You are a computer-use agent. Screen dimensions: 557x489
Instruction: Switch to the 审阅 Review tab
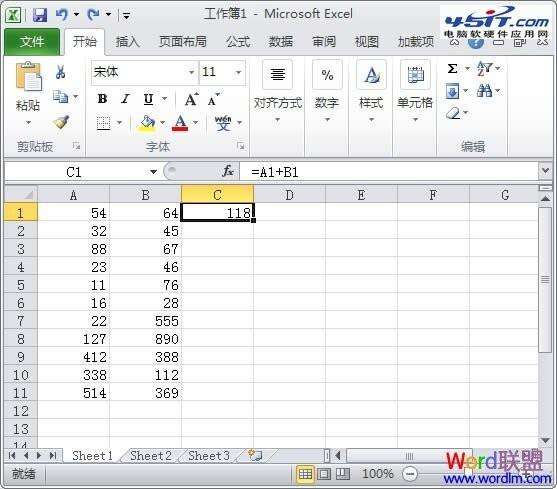click(x=324, y=42)
